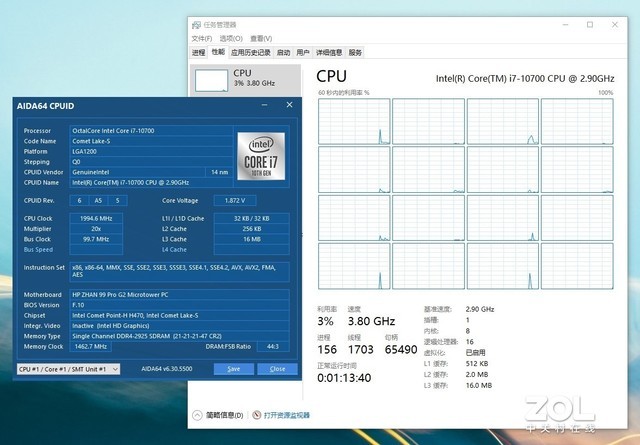The width and height of the screenshot is (640, 445).
Task: Click the Intel(R) Core(TM) i7-10700 CPU heading
Action: tap(525, 78)
